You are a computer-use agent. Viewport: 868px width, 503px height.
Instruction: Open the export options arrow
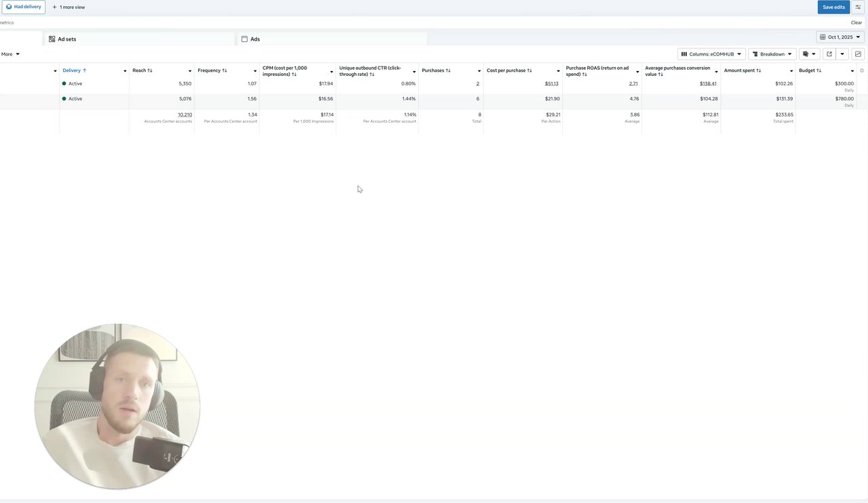coord(842,54)
